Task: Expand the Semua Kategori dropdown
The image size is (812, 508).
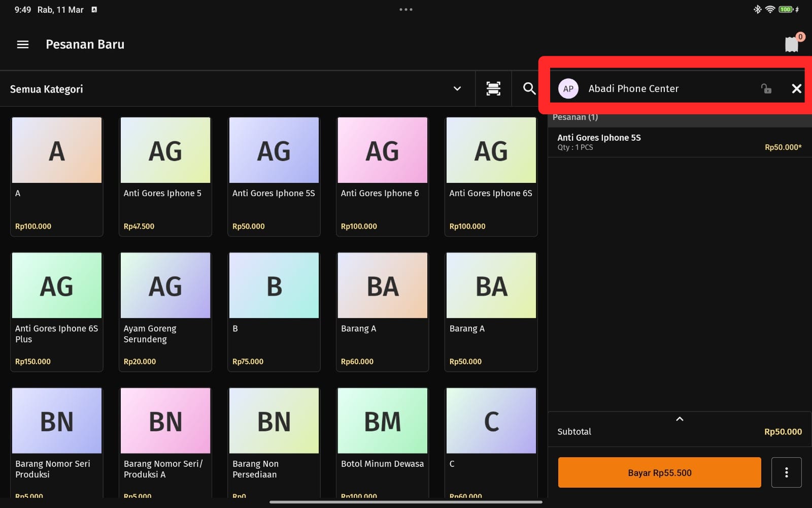Action: point(457,88)
